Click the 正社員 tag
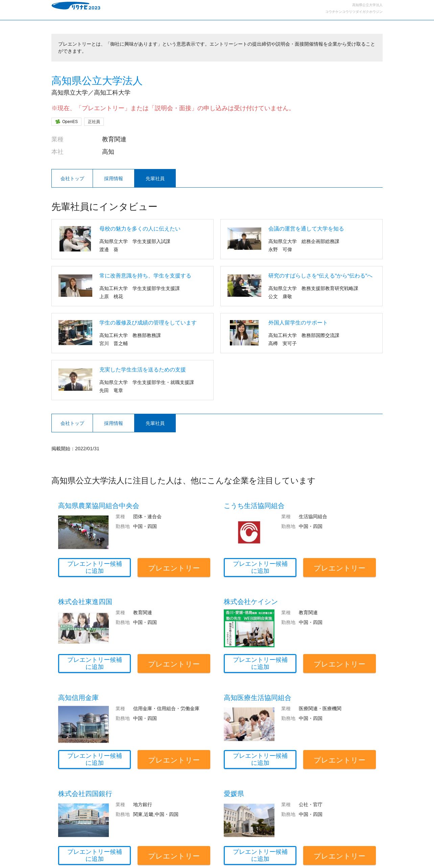434x868 pixels. [94, 122]
